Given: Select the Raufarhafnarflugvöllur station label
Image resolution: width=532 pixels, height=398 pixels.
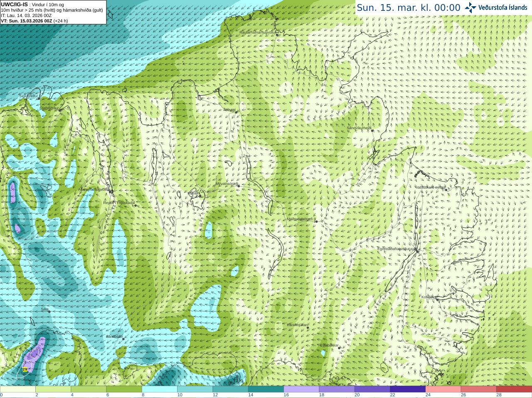Looking at the screenshot, I should 258,32.
